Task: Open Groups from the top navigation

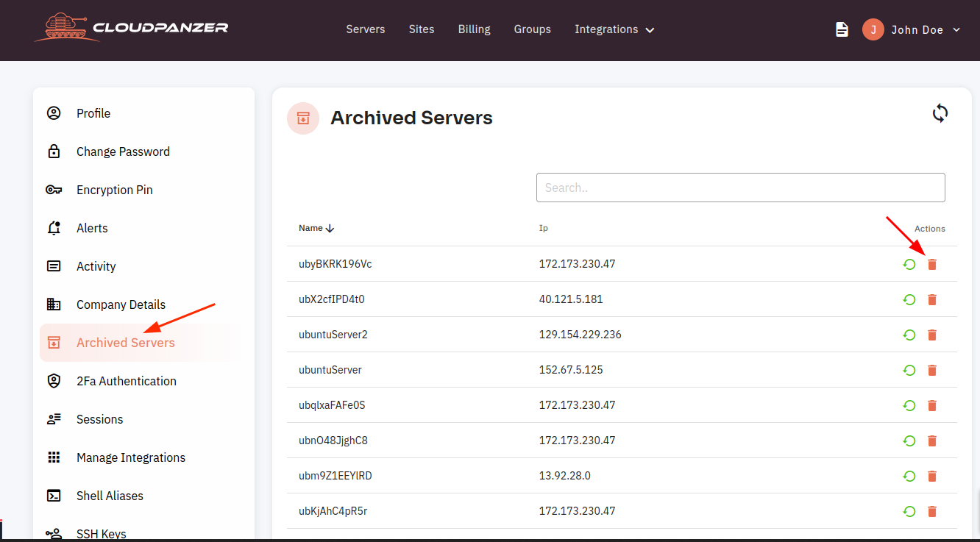Action: [x=533, y=29]
